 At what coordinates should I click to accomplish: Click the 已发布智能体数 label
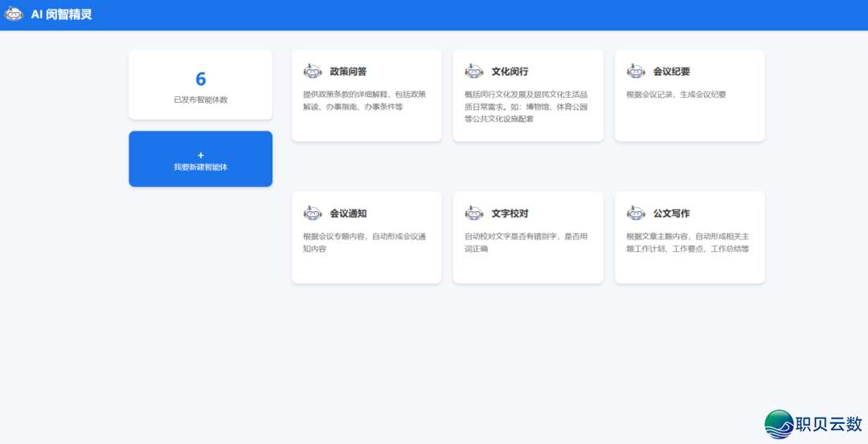(x=201, y=100)
